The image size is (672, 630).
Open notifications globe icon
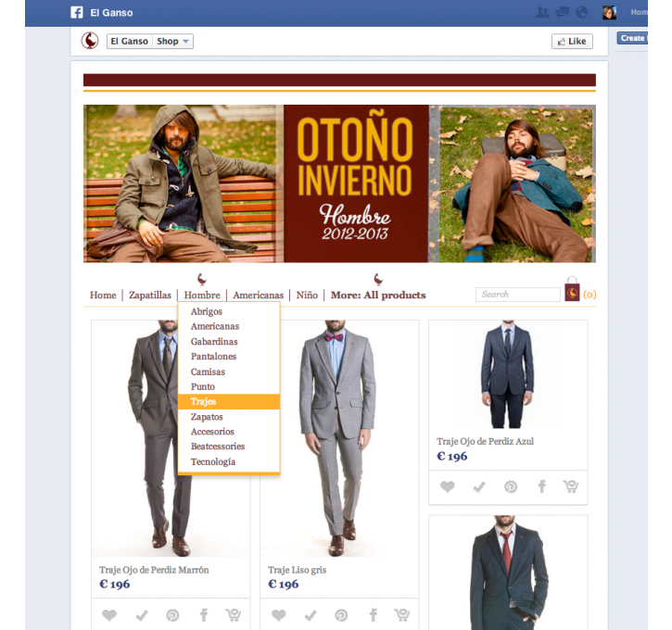pos(581,12)
